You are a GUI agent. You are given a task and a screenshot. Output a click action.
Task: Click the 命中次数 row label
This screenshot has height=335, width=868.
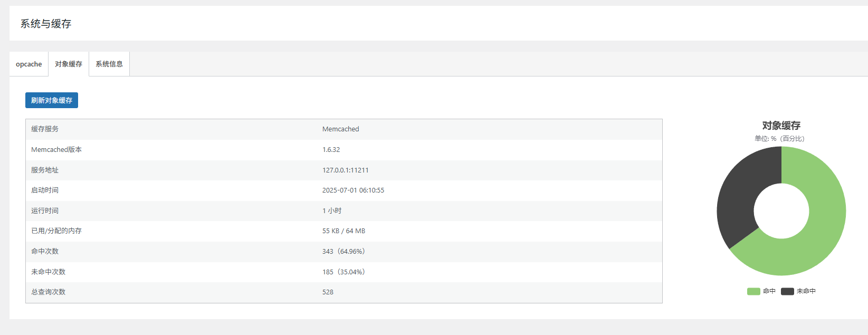point(45,251)
